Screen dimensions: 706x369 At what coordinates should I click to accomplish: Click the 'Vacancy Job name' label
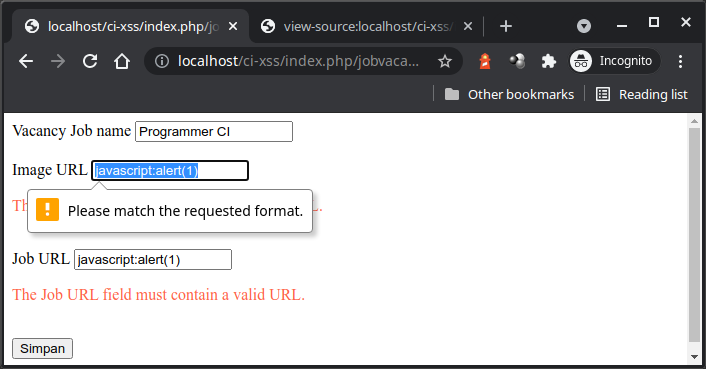coord(72,131)
